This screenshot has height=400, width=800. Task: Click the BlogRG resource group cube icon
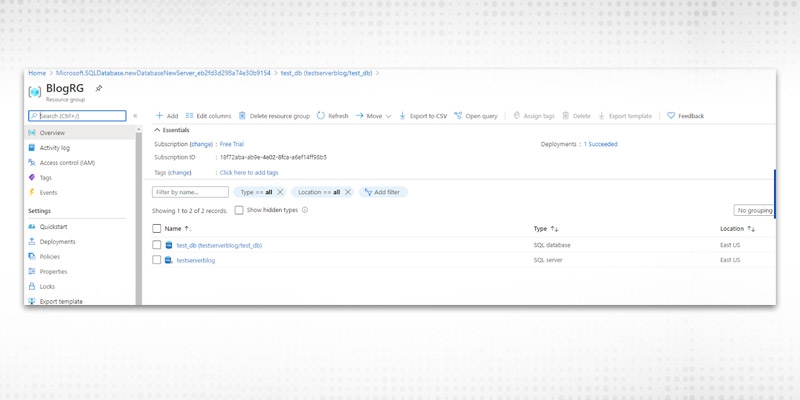35,92
